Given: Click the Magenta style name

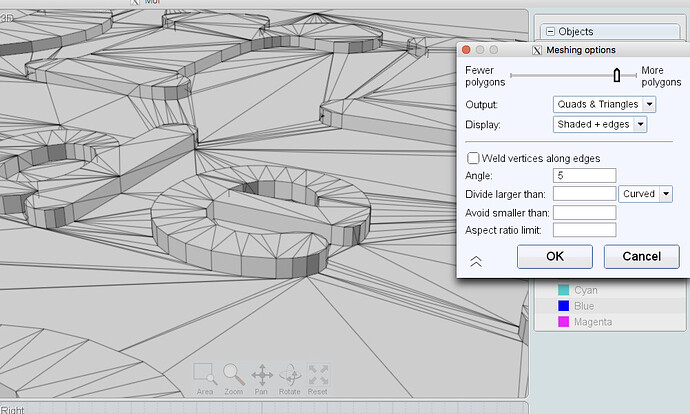Looking at the screenshot, I should point(593,322).
